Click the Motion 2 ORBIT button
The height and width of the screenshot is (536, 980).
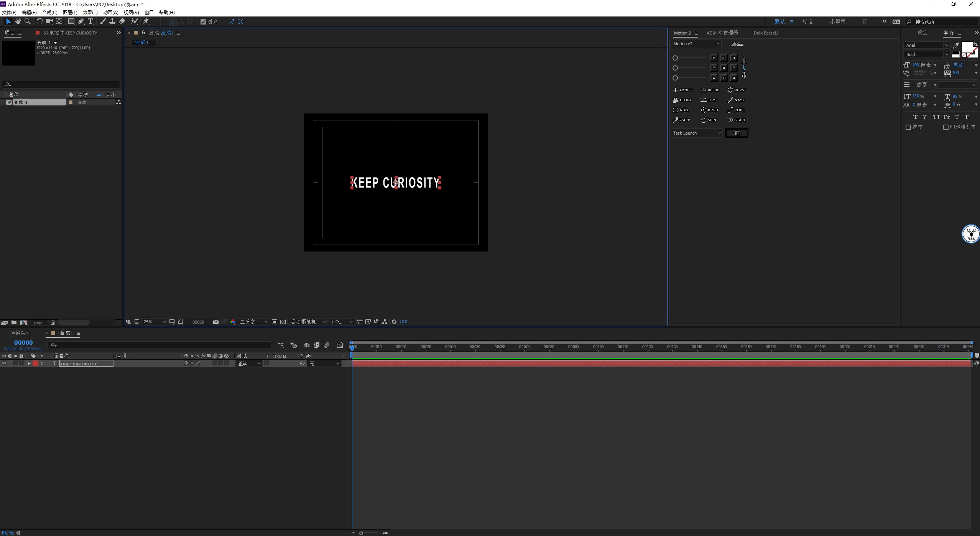(x=710, y=110)
